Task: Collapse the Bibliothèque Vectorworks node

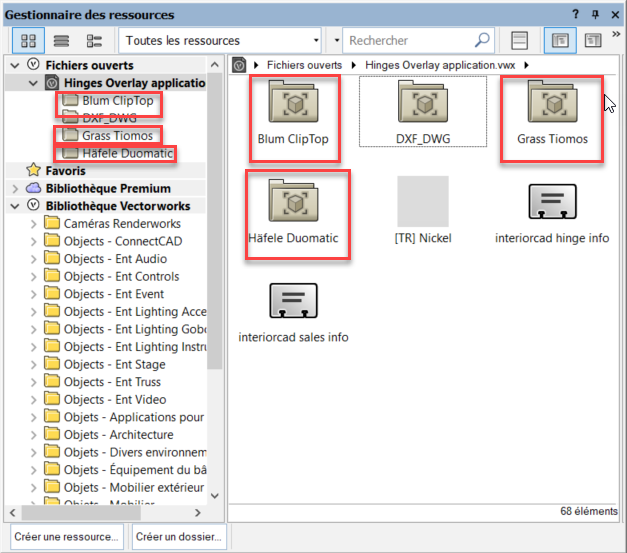Action: [15, 206]
